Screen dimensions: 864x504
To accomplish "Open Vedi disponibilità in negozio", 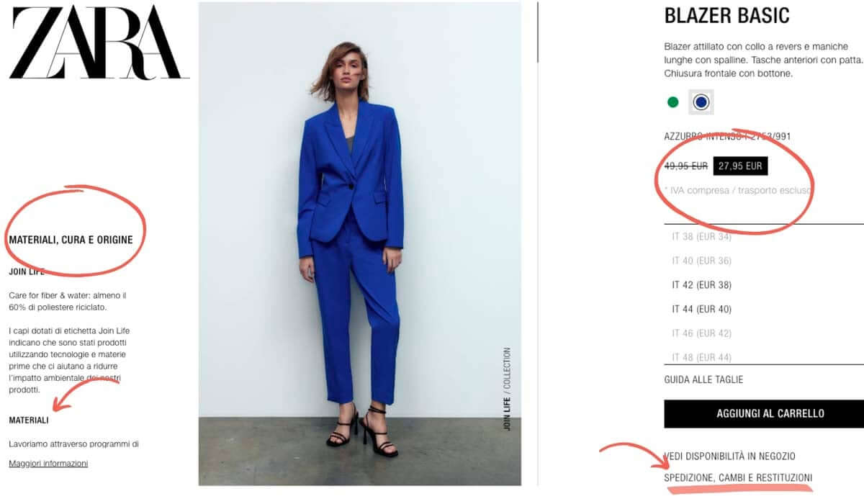I will [x=729, y=456].
